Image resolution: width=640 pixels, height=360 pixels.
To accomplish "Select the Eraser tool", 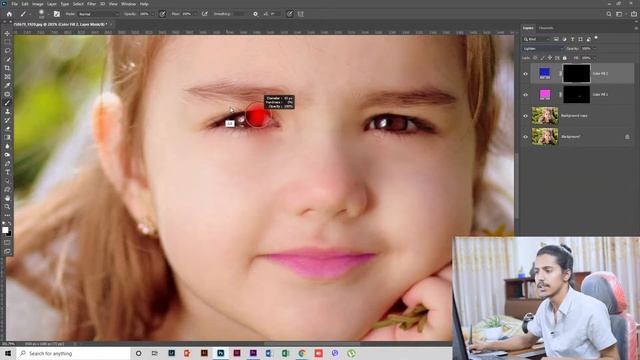I will (x=7, y=129).
